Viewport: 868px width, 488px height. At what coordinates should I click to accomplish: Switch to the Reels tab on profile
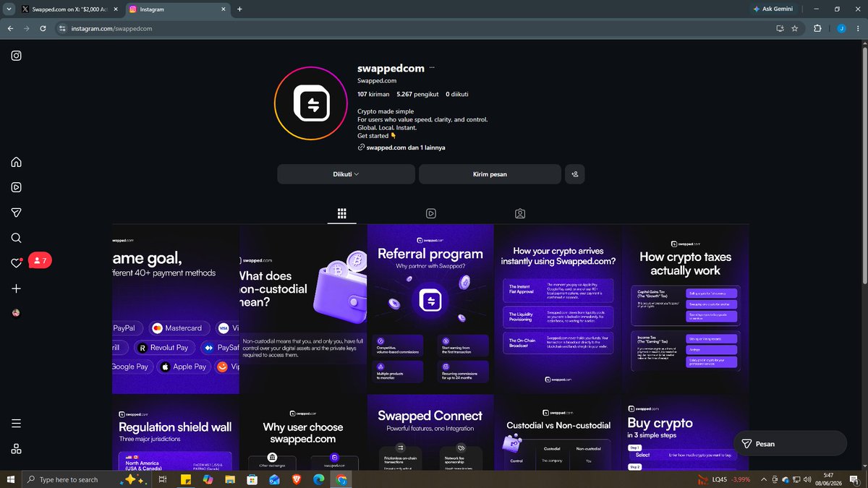(431, 214)
